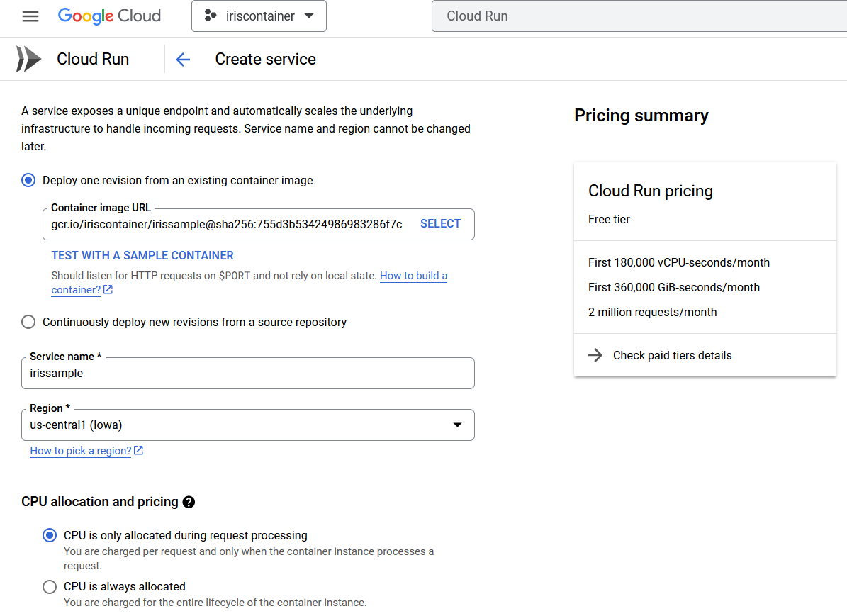Image resolution: width=847 pixels, height=616 pixels.
Task: Open the iriscontainer project dropdown
Action: pos(259,16)
